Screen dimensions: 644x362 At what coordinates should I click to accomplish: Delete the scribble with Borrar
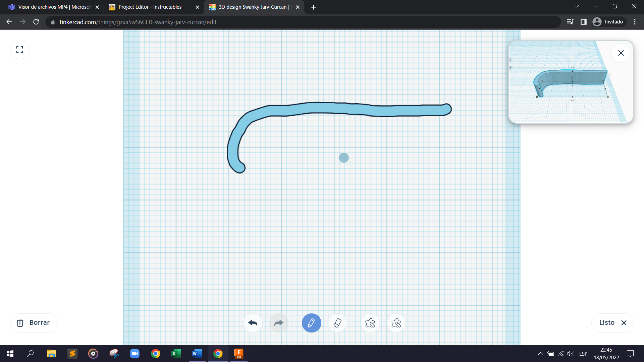pyautogui.click(x=34, y=322)
